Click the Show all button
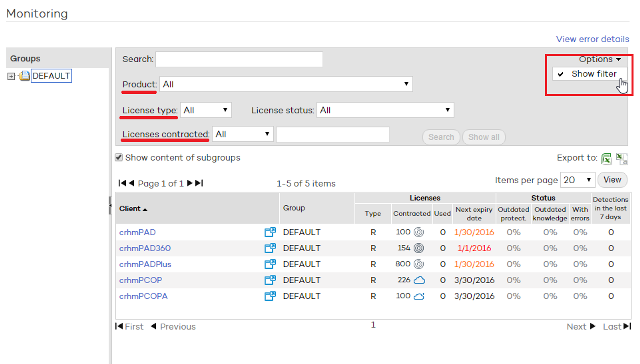The width and height of the screenshot is (640, 364). 484,137
